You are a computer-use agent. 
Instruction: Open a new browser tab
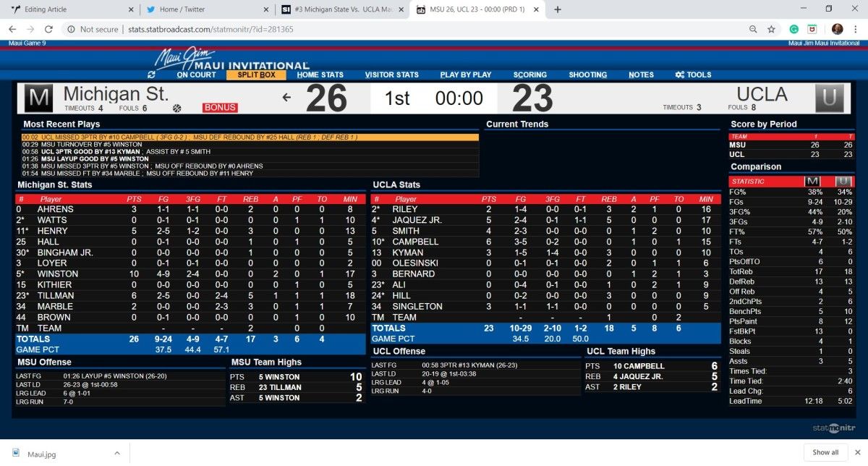tap(558, 9)
